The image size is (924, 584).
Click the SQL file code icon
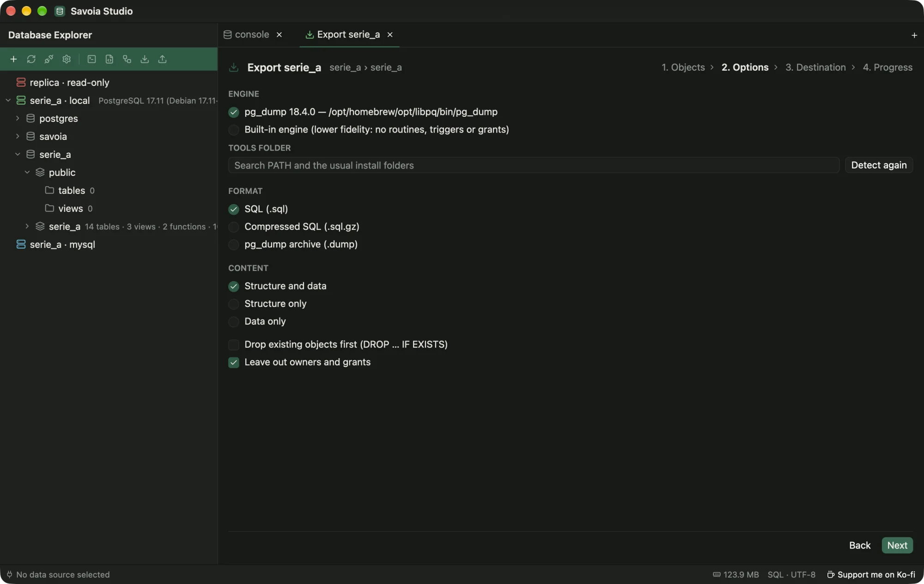(109, 59)
